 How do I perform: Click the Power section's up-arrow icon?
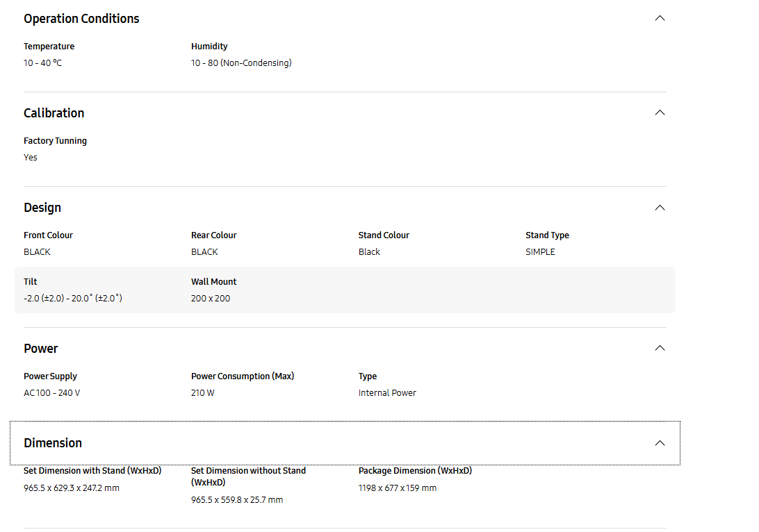[660, 348]
